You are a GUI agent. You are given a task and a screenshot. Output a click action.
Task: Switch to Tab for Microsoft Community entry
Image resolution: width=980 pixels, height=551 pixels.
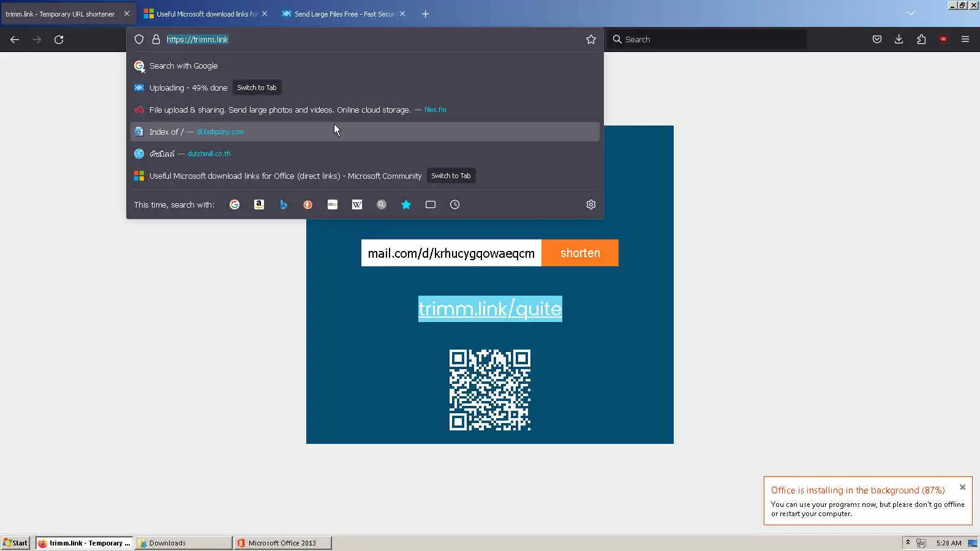click(x=451, y=176)
